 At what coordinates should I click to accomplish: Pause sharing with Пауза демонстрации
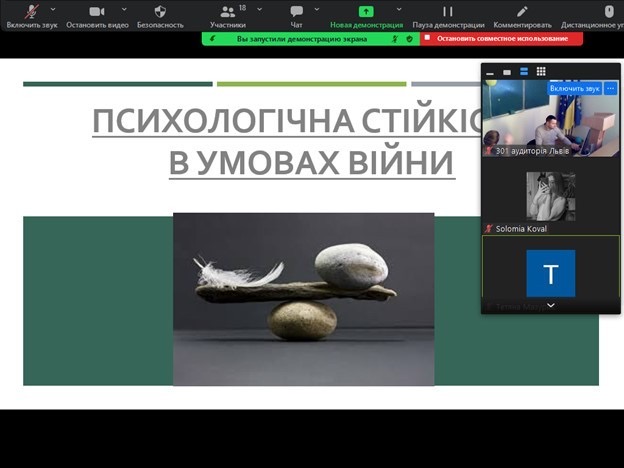[448, 12]
